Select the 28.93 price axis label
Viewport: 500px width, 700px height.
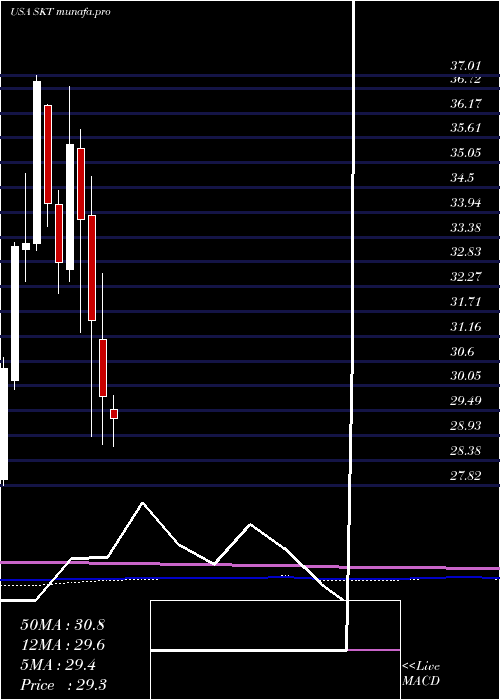tap(465, 426)
